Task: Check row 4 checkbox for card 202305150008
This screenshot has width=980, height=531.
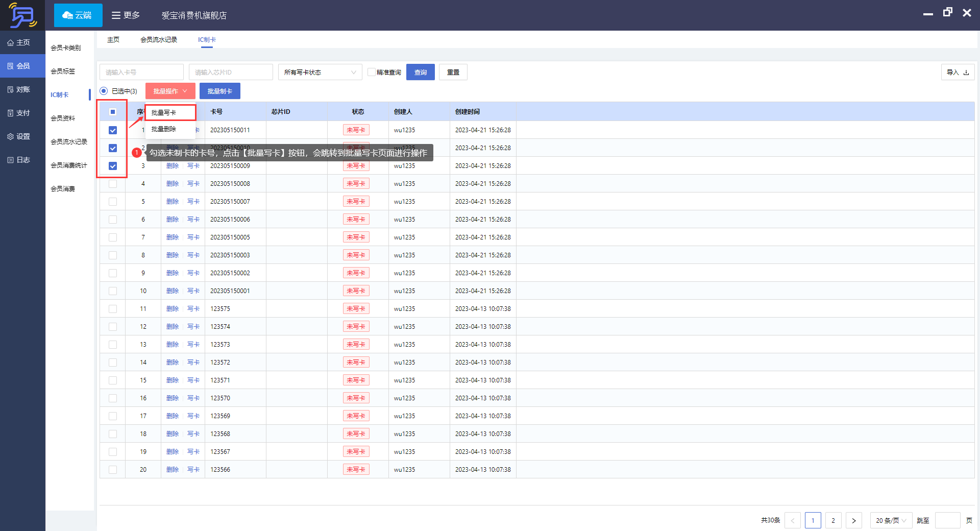Action: point(113,184)
